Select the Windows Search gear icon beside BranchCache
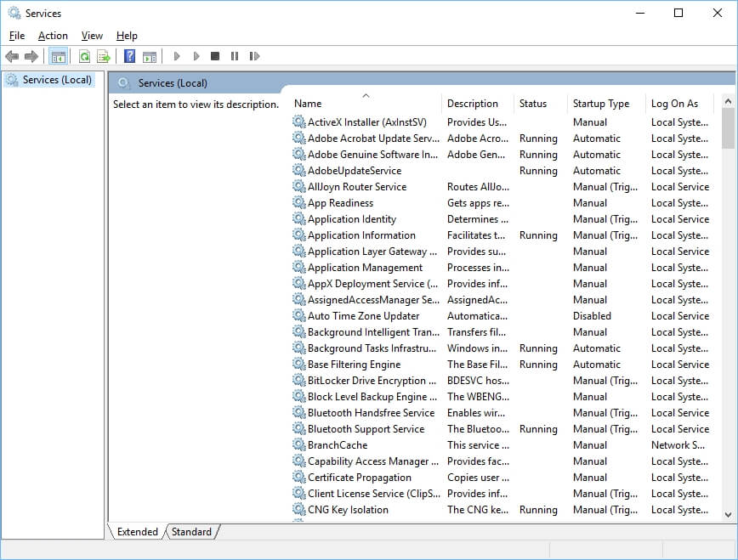The image size is (738, 560). click(x=298, y=444)
